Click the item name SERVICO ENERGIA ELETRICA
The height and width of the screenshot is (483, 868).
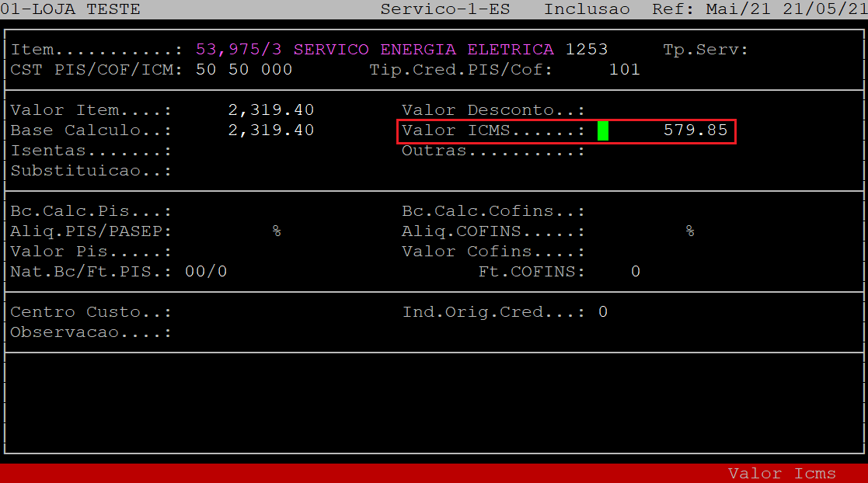(424, 50)
